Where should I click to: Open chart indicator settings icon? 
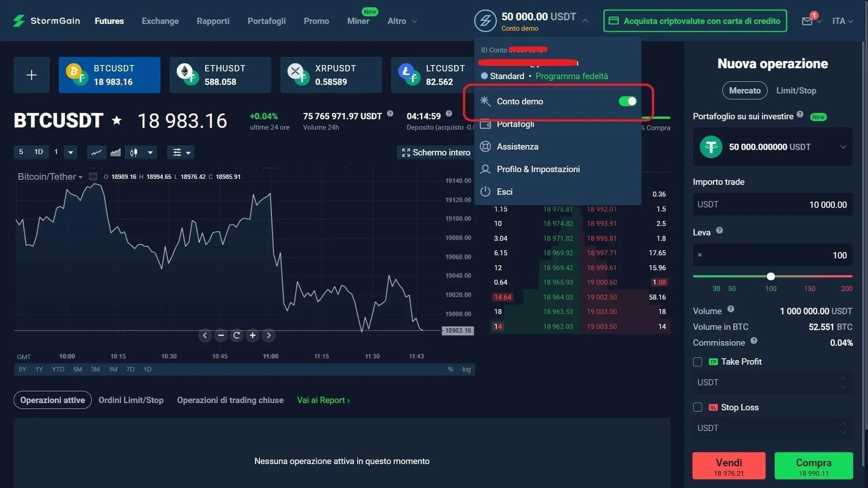[x=178, y=152]
